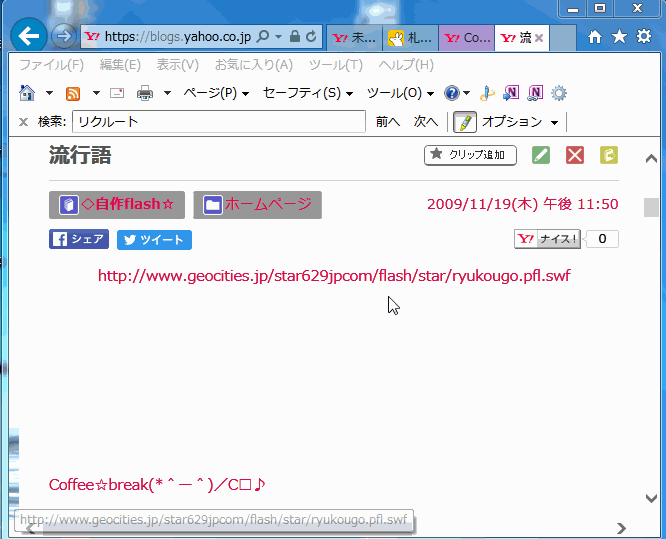Open the ツール(T) menu
The image size is (666, 539).
pos(336,65)
